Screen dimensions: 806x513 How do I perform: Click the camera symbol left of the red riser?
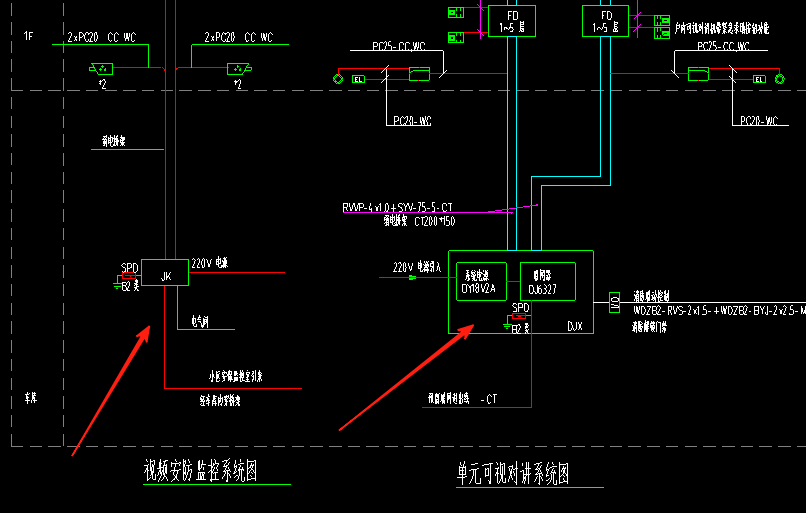point(101,68)
